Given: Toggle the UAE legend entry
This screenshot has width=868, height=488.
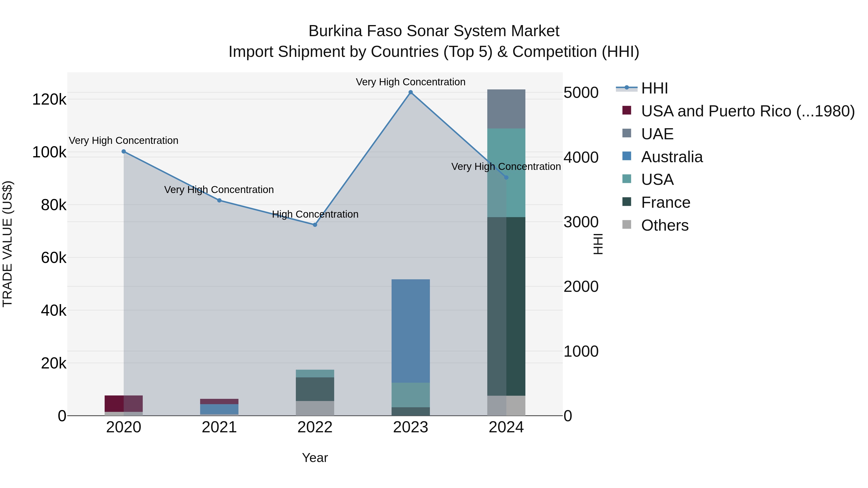Looking at the screenshot, I should coord(648,134).
